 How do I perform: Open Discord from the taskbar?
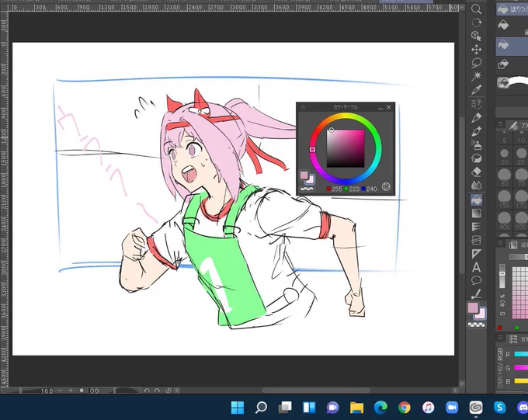coord(523,408)
